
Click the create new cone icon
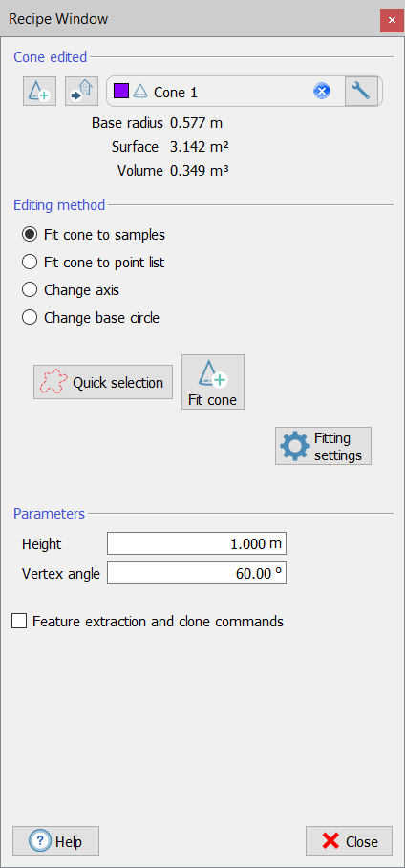[39, 91]
